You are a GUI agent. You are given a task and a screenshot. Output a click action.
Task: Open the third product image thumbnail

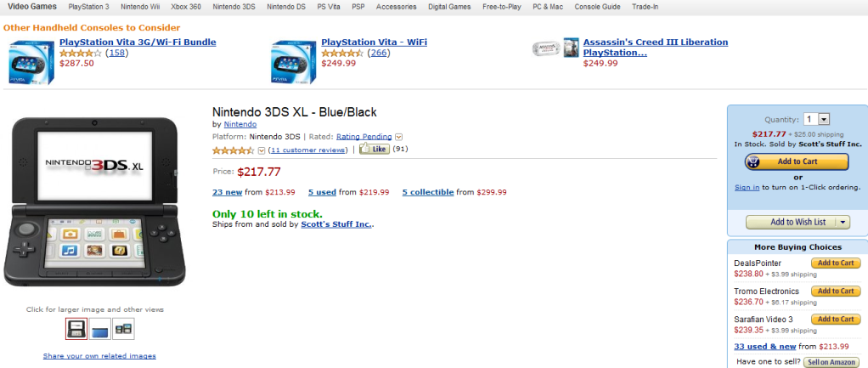coord(123,328)
